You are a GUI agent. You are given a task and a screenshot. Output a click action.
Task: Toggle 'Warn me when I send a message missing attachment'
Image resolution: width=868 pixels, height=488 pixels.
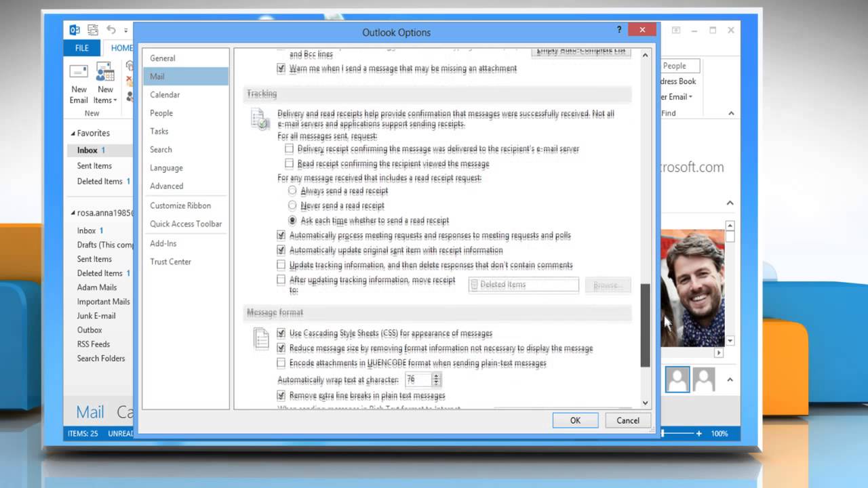click(x=281, y=68)
